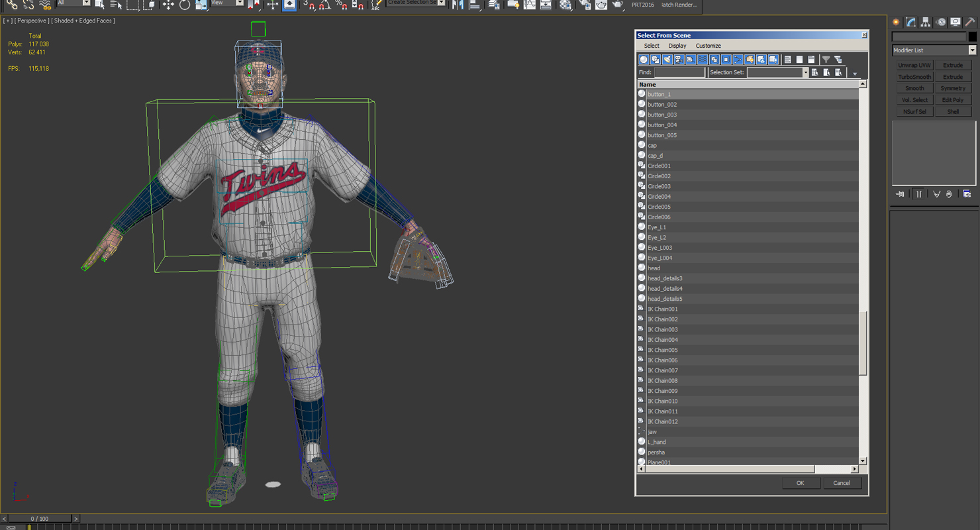Click Select All icon in Select From Scene
This screenshot has width=980, height=530.
[x=788, y=60]
